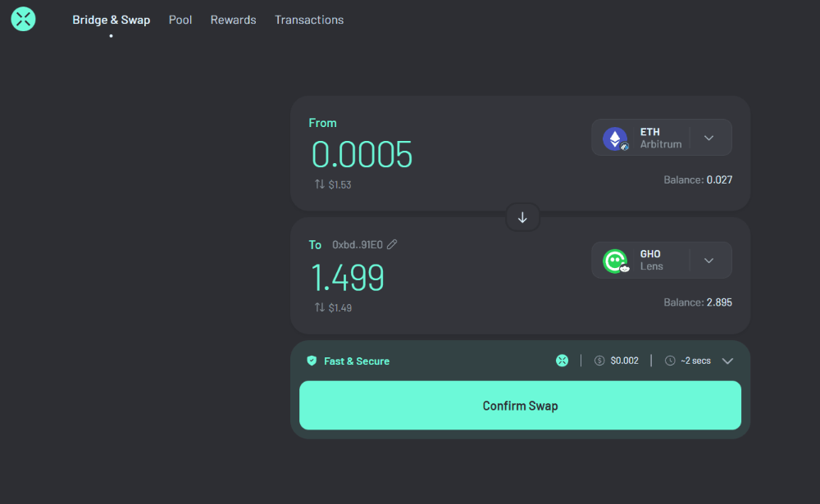This screenshot has width=820, height=504.
Task: Click the swap direction arrow button
Action: click(x=522, y=217)
